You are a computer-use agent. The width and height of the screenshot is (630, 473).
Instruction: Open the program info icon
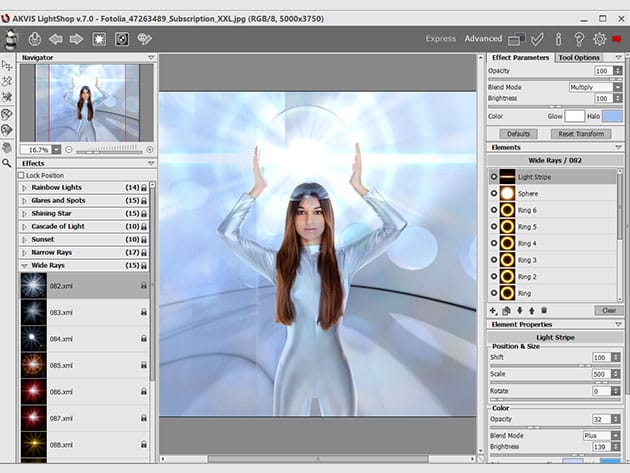[559, 39]
